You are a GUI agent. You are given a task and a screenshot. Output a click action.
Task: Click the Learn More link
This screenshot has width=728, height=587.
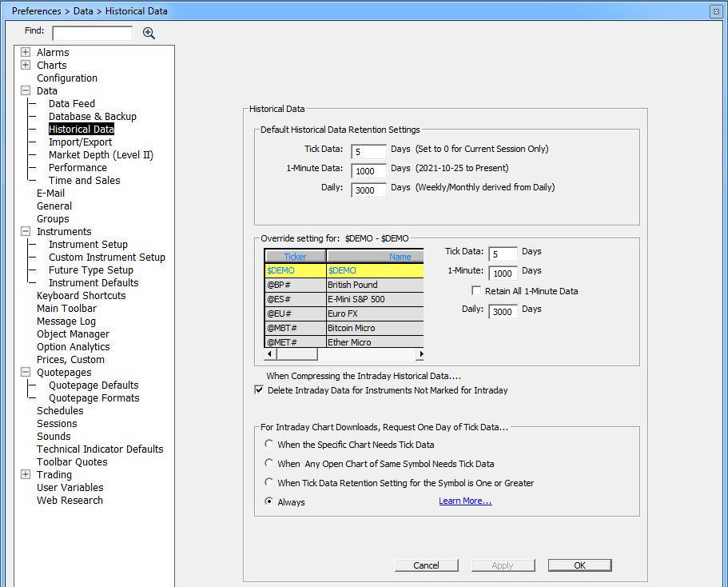(465, 501)
